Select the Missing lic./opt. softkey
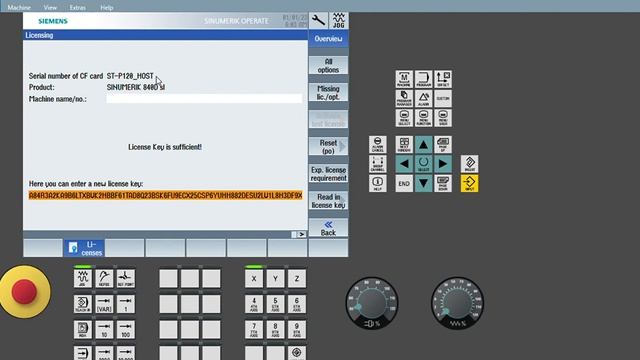Viewport: 640px width, 360px height. pos(328,93)
